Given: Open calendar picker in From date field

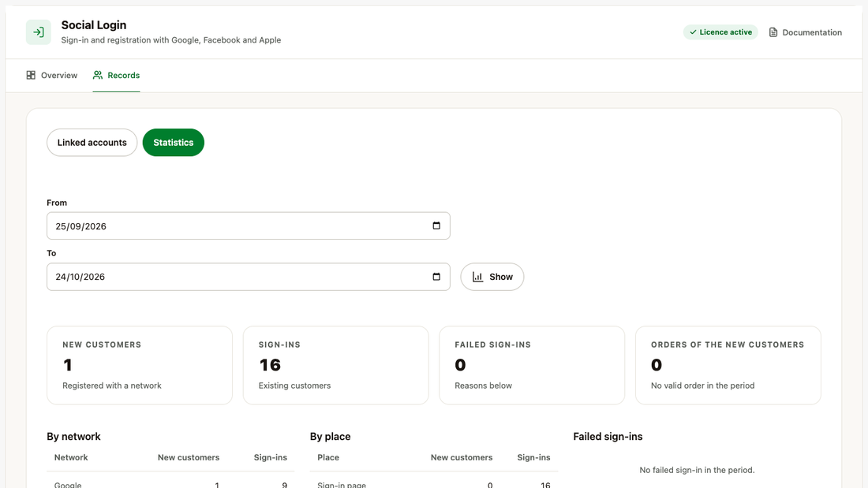Looking at the screenshot, I should click(x=436, y=225).
